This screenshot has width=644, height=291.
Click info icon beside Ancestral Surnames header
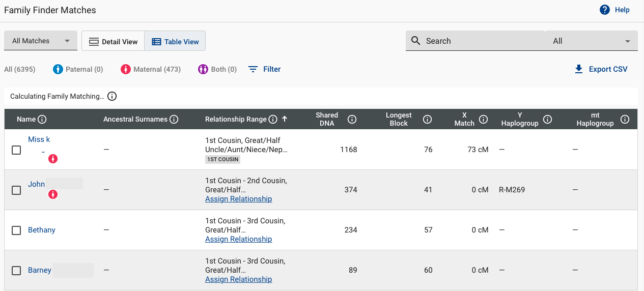(x=174, y=119)
